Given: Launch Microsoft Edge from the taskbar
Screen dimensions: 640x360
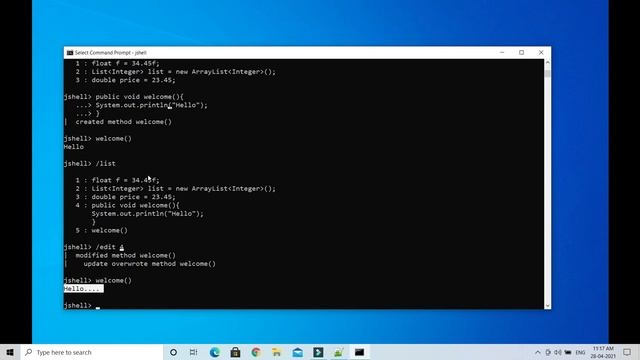Looking at the screenshot, I should (x=215, y=352).
